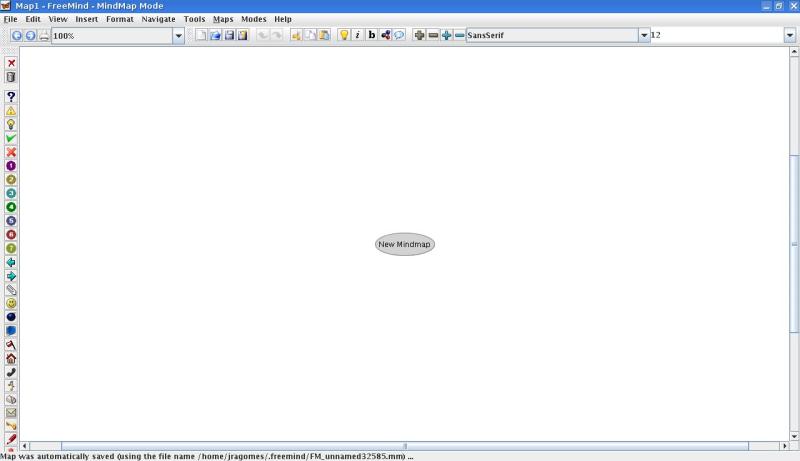Click the remove all icons trash can
Screen dimensions: 800x461
click(x=11, y=77)
